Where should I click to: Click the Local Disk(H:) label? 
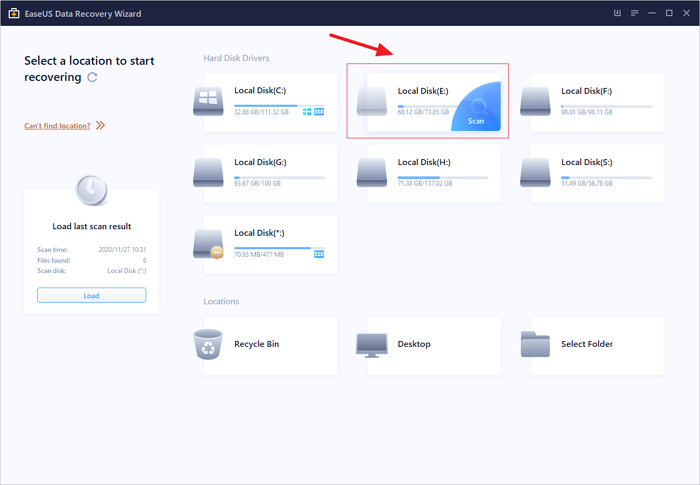coord(424,162)
